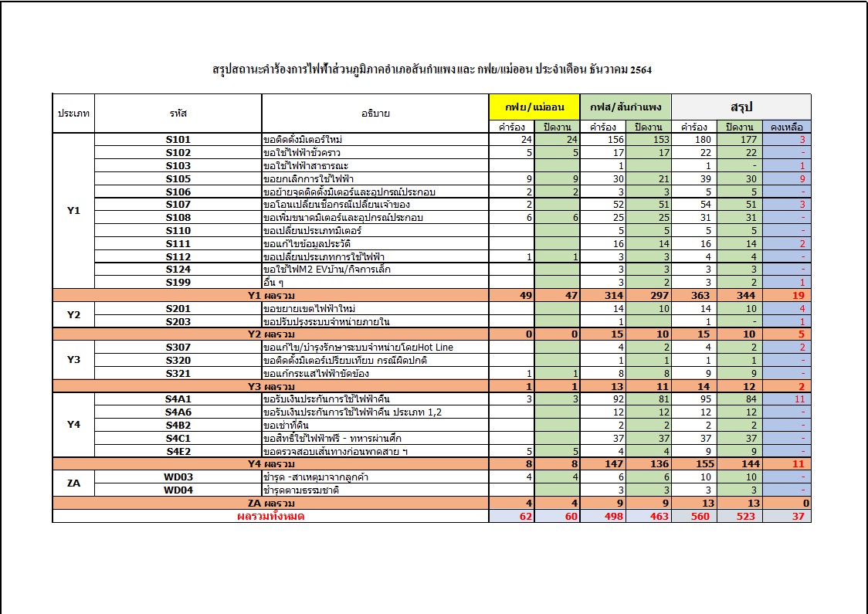Click code cell S4E2
Image resolution: width=868 pixels, height=614 pixels.
178,451
